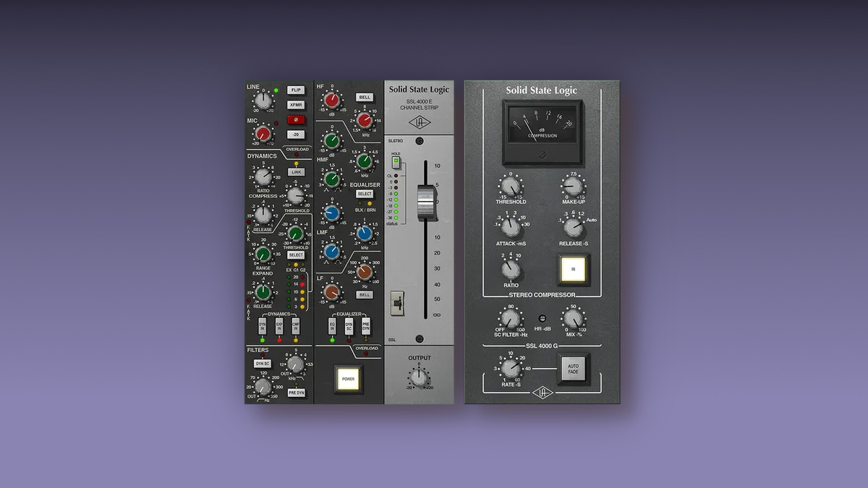The width and height of the screenshot is (868, 488).
Task: Click the Universal Audio logo on channel strip
Action: 419,121
